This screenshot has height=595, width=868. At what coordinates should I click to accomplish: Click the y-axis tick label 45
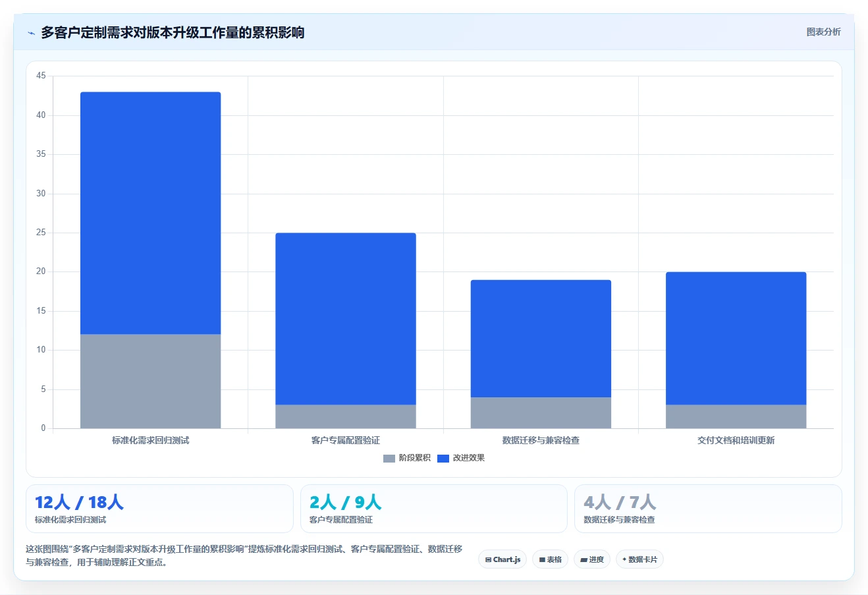point(41,76)
